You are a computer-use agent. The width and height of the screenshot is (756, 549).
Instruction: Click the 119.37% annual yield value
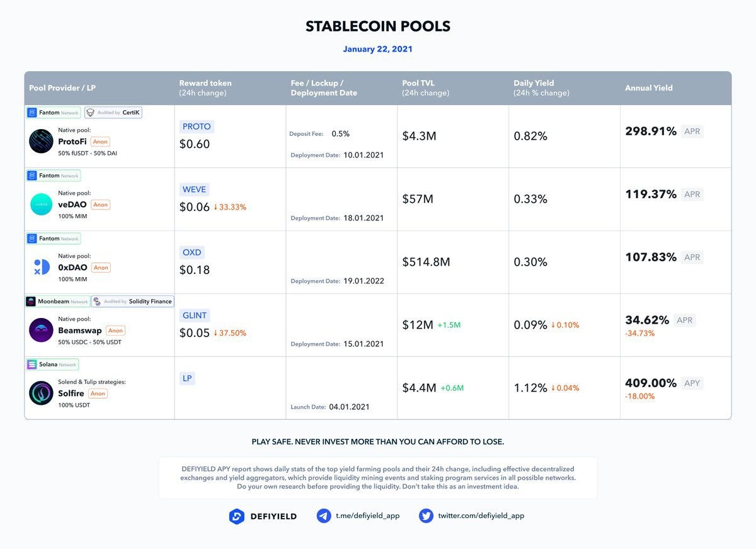(x=651, y=194)
